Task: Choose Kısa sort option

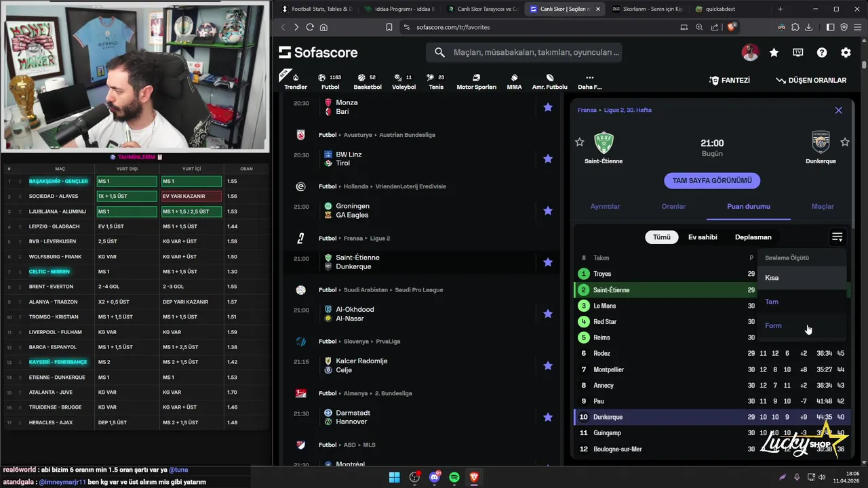Action: 802,278
